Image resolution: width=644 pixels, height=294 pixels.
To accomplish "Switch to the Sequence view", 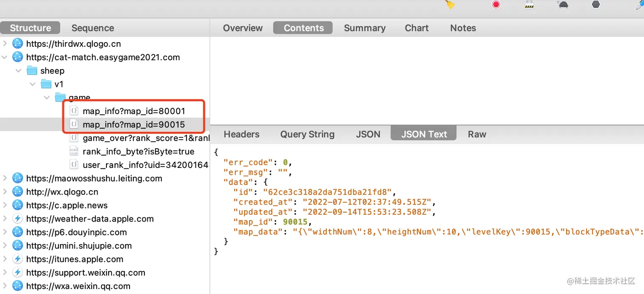I will pyautogui.click(x=93, y=28).
